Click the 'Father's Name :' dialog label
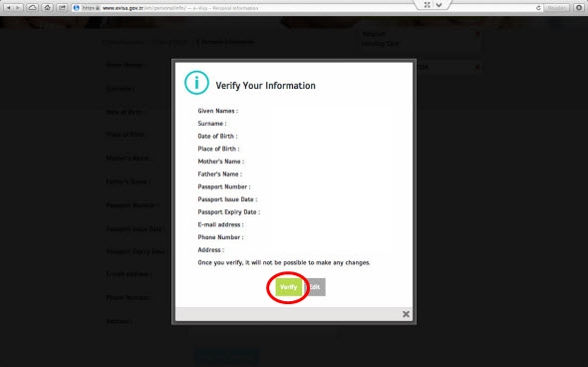Viewport: 588px width, 367px height. pos(219,175)
